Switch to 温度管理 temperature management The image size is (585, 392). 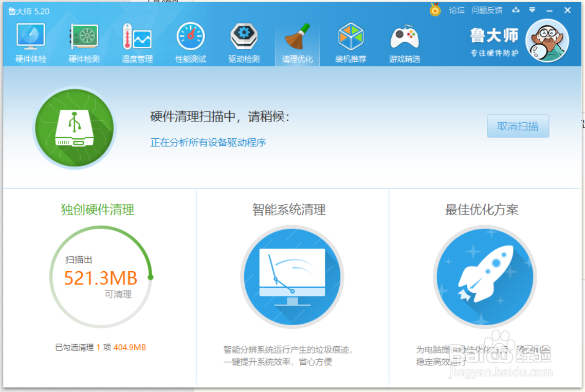click(137, 43)
